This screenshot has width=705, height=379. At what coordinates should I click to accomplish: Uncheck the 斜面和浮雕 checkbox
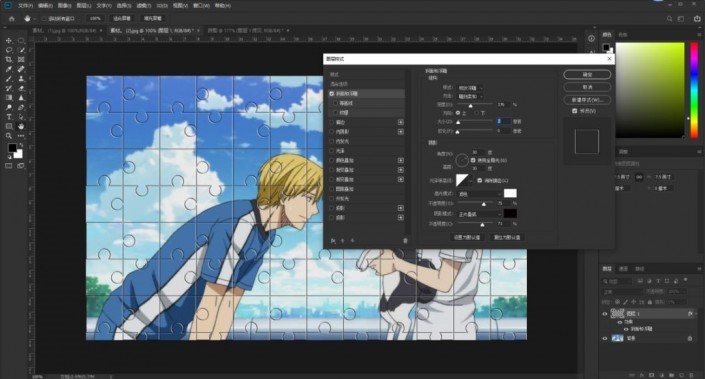pyautogui.click(x=332, y=94)
